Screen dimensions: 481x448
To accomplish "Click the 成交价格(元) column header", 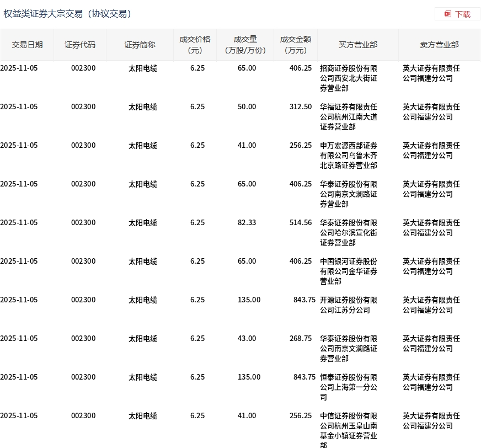I will (195, 45).
